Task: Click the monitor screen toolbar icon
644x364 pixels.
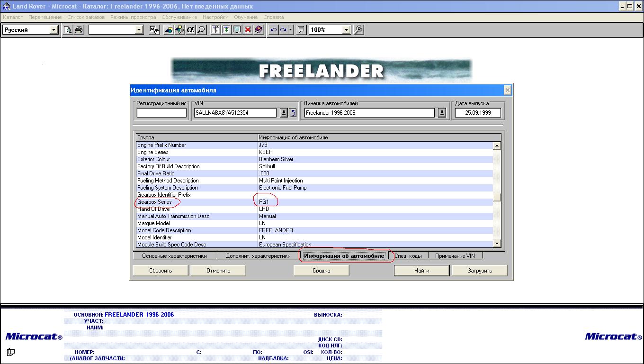Action: pos(237,30)
